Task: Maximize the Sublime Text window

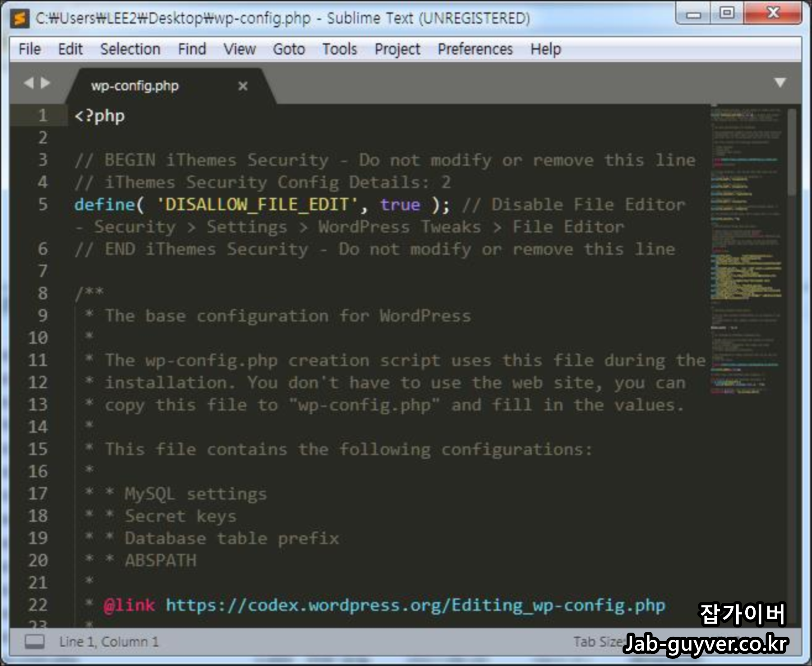Action: click(x=727, y=13)
